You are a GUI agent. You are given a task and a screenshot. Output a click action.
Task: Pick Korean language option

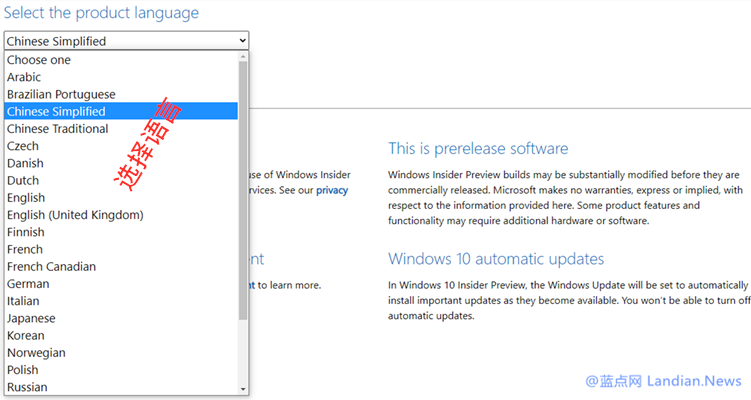[x=121, y=336]
